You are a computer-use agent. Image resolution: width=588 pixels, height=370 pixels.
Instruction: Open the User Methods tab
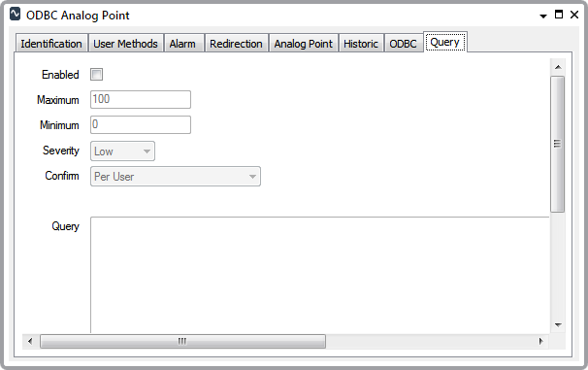pyautogui.click(x=125, y=44)
